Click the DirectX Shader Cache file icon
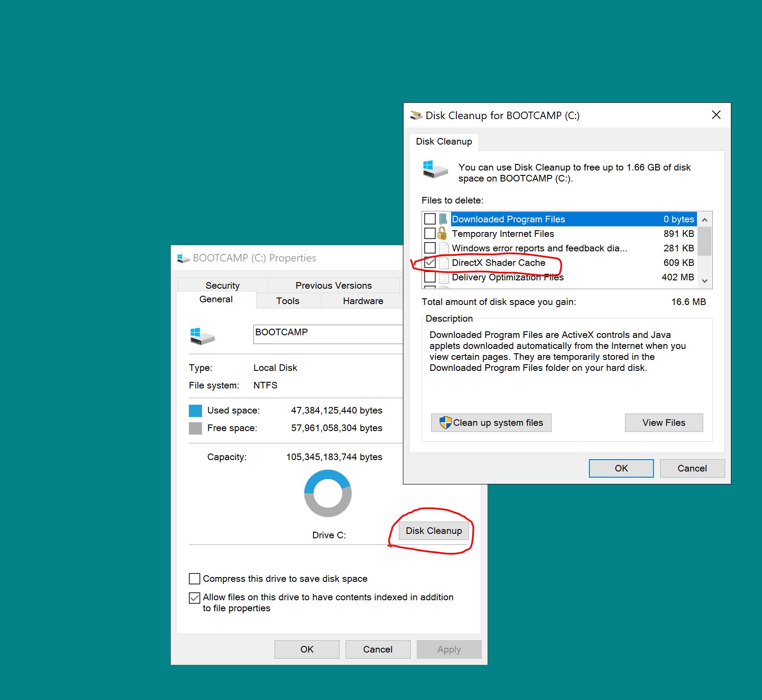Screen dimensions: 762x700 click(x=444, y=263)
